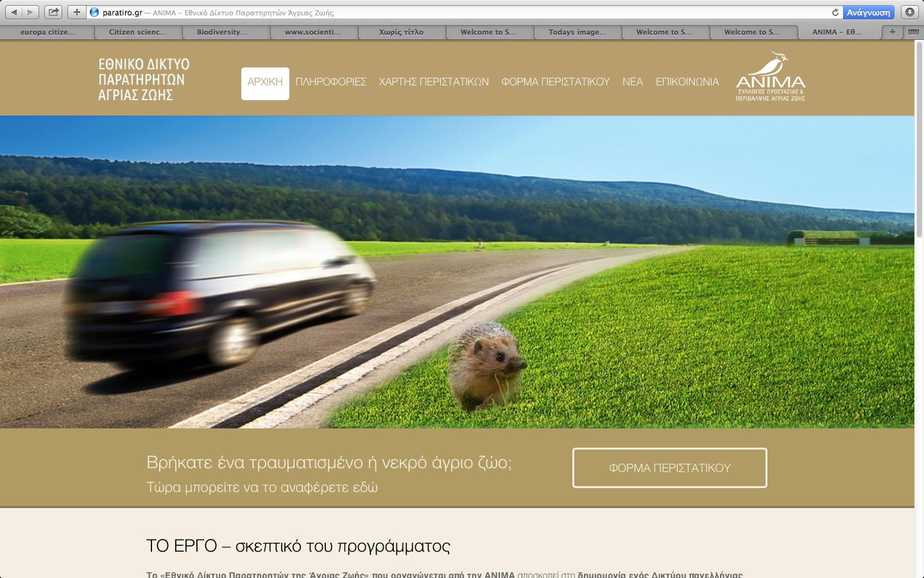Click the Ανάγνωση reader button
924x578 pixels.
tap(868, 12)
